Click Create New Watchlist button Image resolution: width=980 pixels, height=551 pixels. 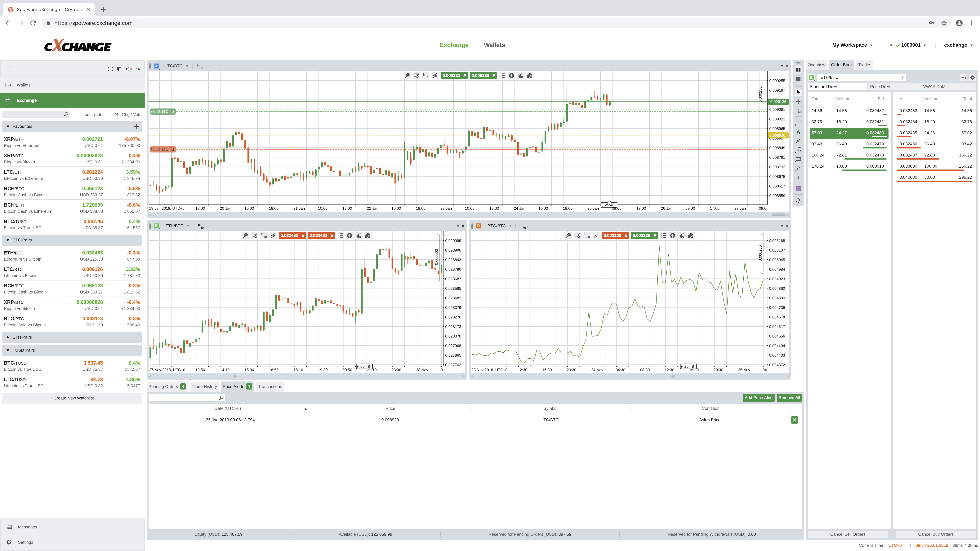[x=72, y=398]
